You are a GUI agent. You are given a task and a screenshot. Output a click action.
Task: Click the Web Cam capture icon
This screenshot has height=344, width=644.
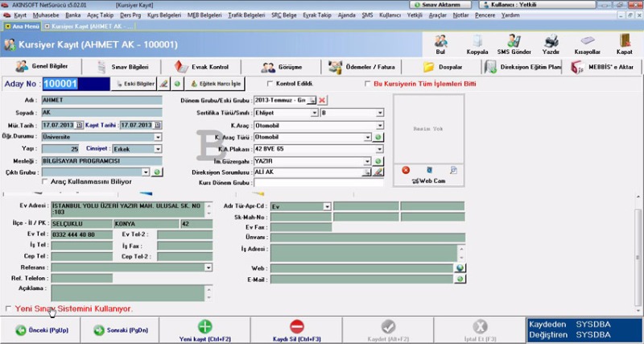coord(427,181)
